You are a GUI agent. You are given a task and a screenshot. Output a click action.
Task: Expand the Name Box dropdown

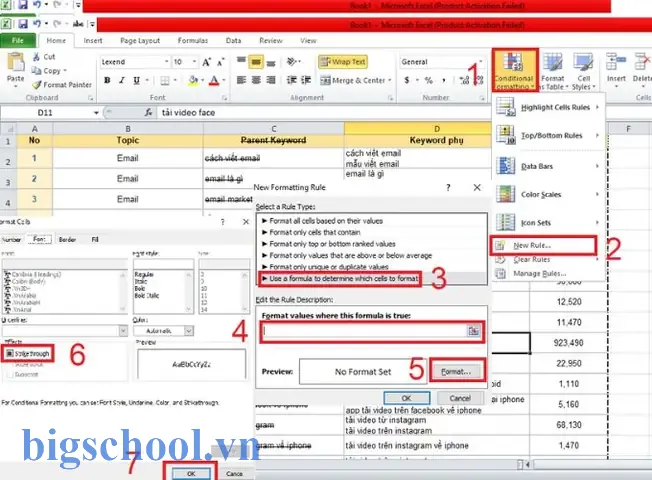pyautogui.click(x=96, y=112)
